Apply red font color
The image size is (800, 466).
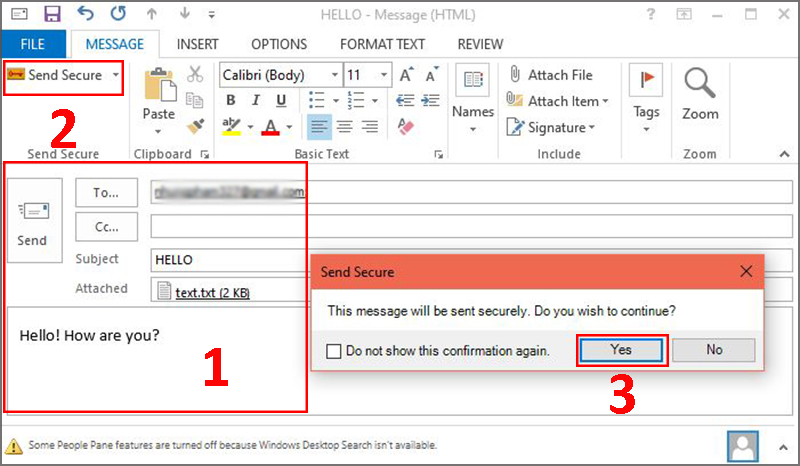point(270,126)
